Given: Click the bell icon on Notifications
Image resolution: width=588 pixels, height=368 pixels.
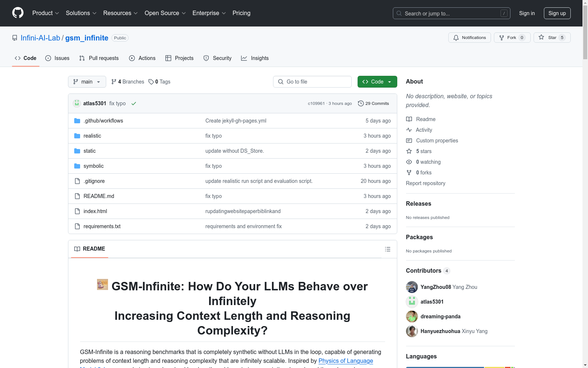Looking at the screenshot, I should [x=456, y=38].
